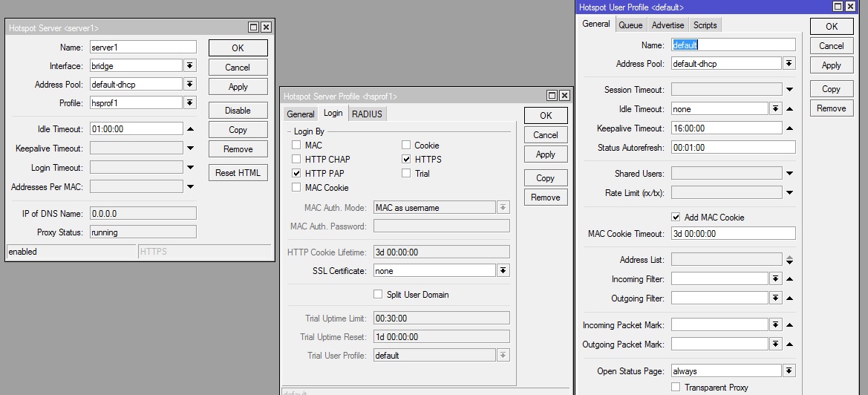Open Interface dropdown in Hotspot Server

190,66
